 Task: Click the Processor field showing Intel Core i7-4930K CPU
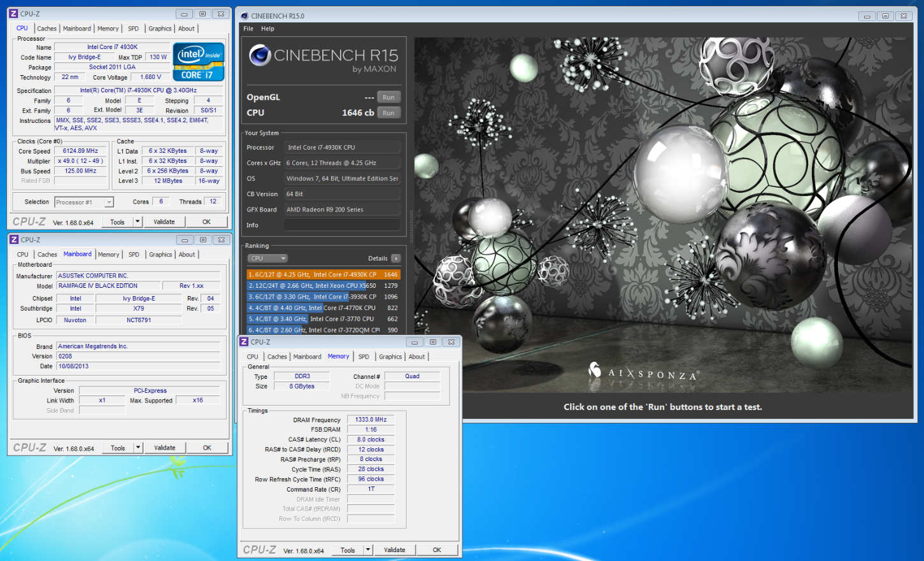tap(343, 147)
